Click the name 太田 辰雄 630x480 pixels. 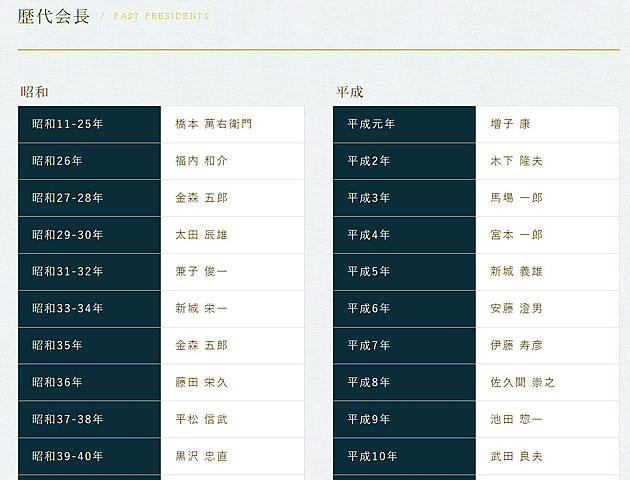pos(201,235)
